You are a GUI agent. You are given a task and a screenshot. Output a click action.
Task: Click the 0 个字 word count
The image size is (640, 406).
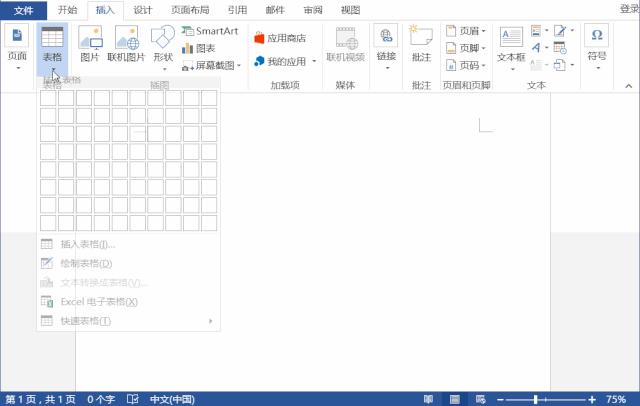tap(101, 399)
